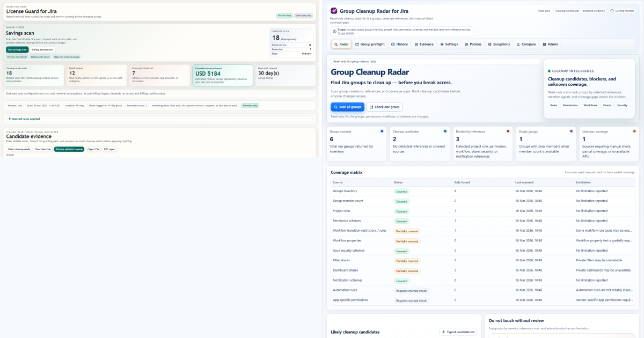Switch to the Admin tab
The width and height of the screenshot is (644, 338).
[x=551, y=45]
